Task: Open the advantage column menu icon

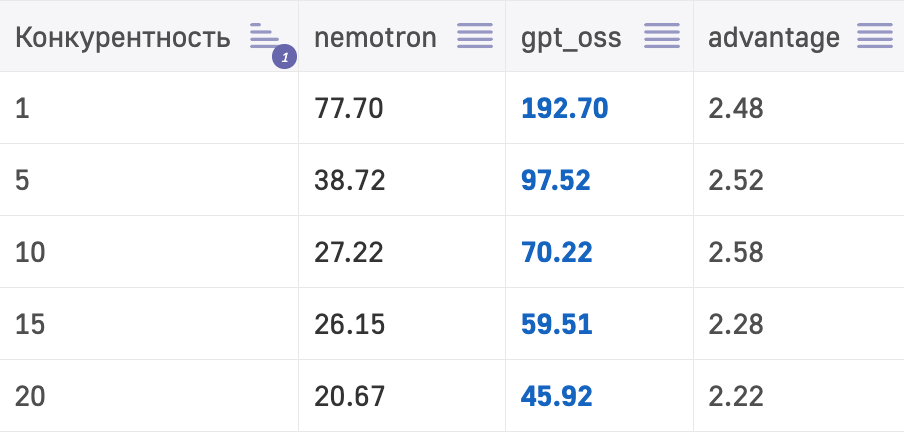Action: pyautogui.click(x=875, y=37)
